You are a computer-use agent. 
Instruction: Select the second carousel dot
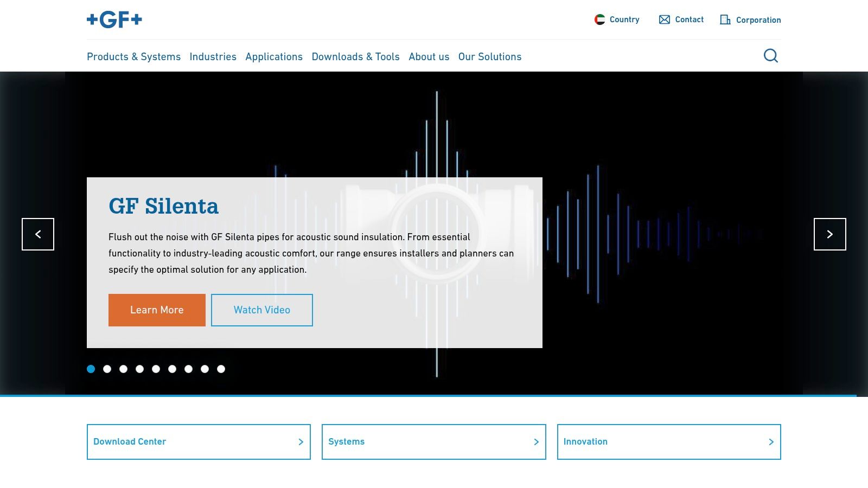click(107, 369)
